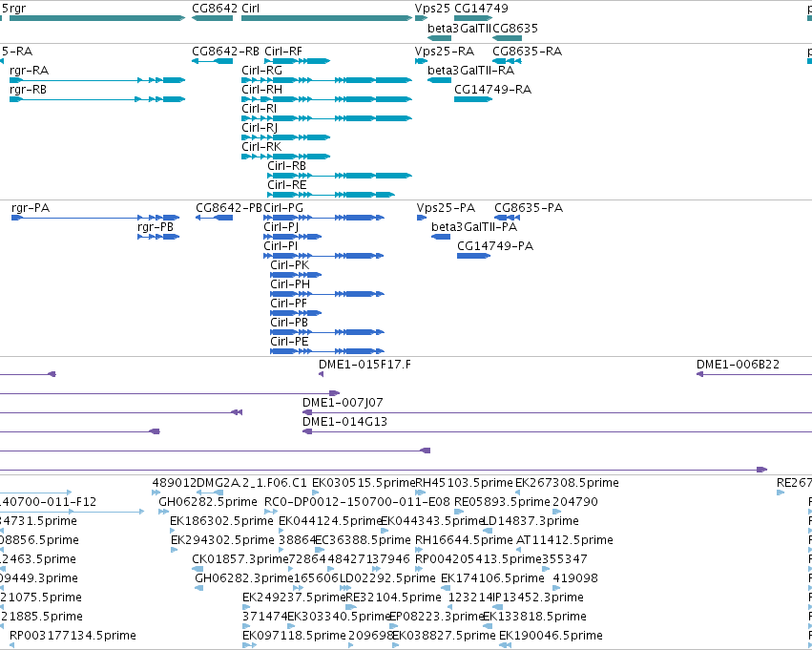812x650 pixels.
Task: Click the DME1-015F17.F clone label
Action: coord(365,365)
